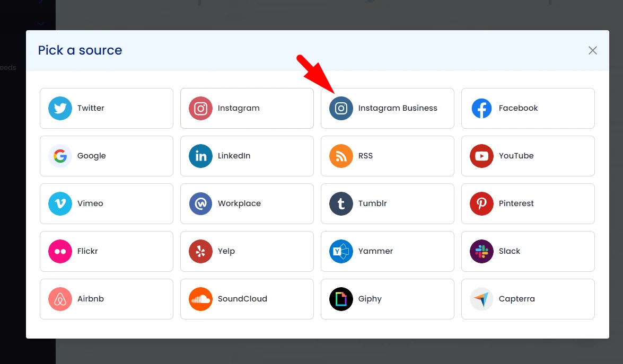
Task: Pick the Vimeo logo source
Action: (60, 203)
